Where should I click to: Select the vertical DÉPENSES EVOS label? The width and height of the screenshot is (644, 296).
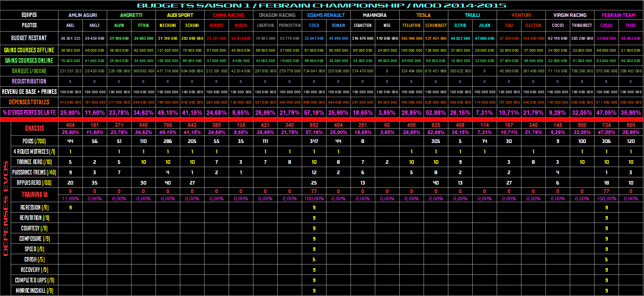[x=5, y=209]
